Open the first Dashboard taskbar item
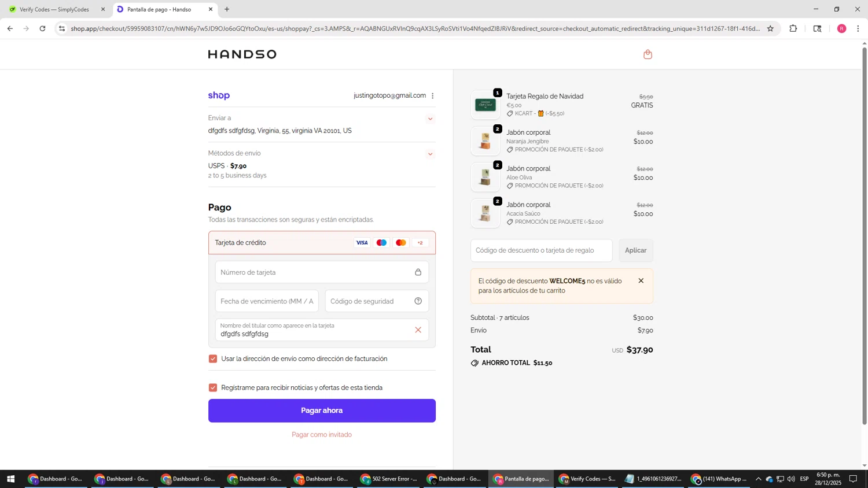This screenshot has width=868, height=488. pos(57,479)
